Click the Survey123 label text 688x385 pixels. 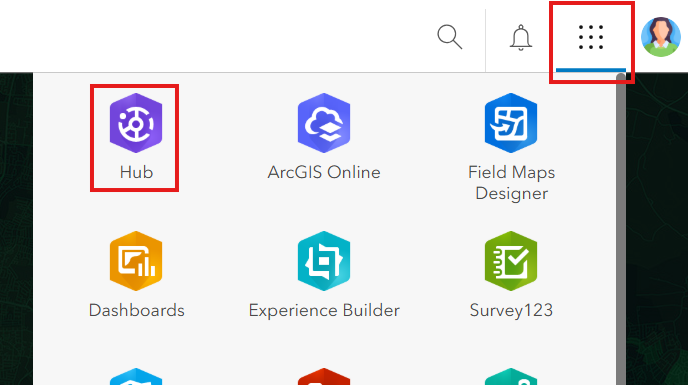(511, 310)
